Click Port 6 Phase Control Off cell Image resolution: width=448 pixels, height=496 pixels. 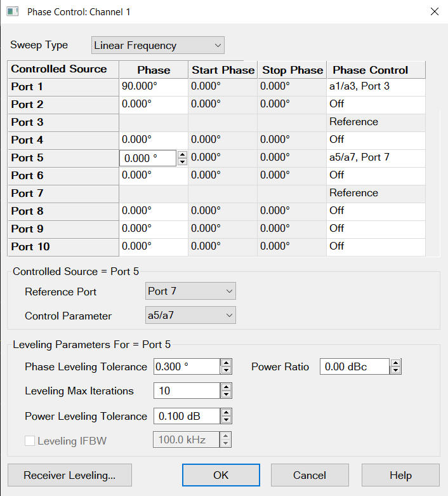click(376, 175)
